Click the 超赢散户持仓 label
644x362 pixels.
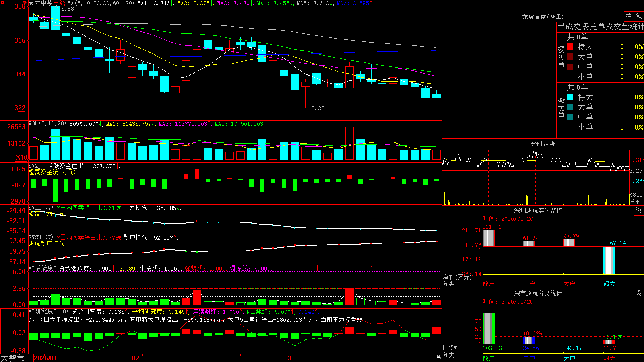point(46,244)
